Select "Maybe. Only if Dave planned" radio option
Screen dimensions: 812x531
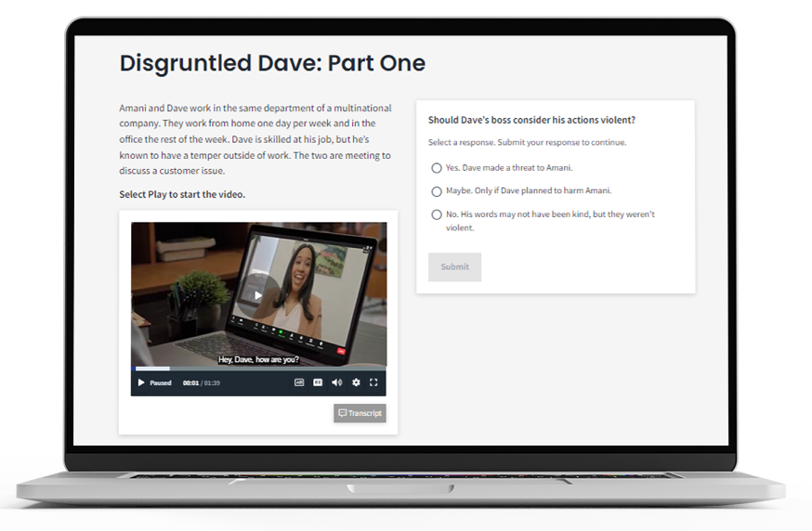click(437, 191)
